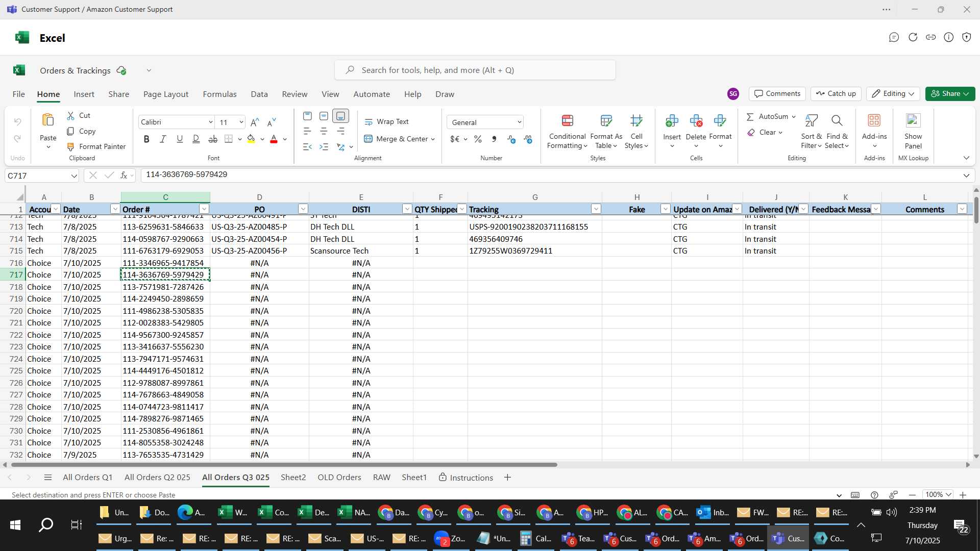Toggle Wrap Text
This screenshot has width=980, height=551.
tap(386, 122)
